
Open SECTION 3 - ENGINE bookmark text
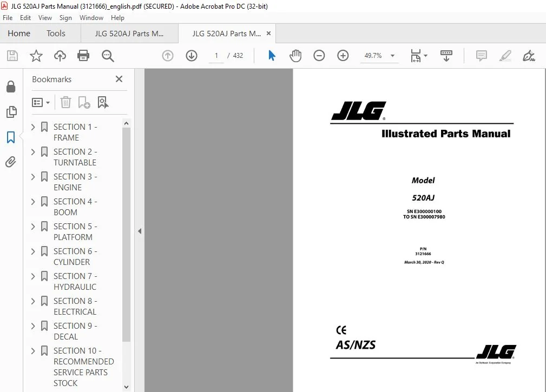pos(75,182)
